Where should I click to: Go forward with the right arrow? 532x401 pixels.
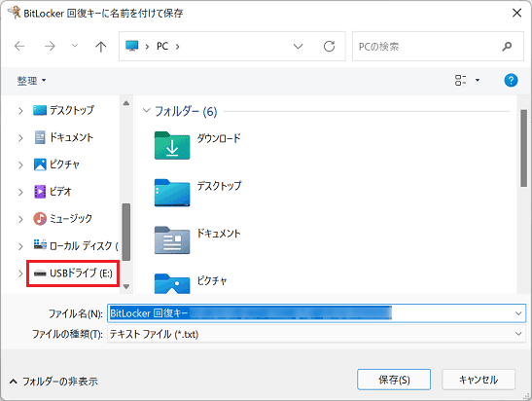[50, 46]
